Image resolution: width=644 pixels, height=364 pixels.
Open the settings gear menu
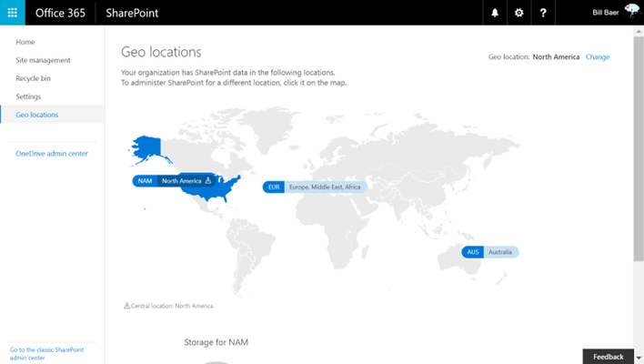pos(519,13)
